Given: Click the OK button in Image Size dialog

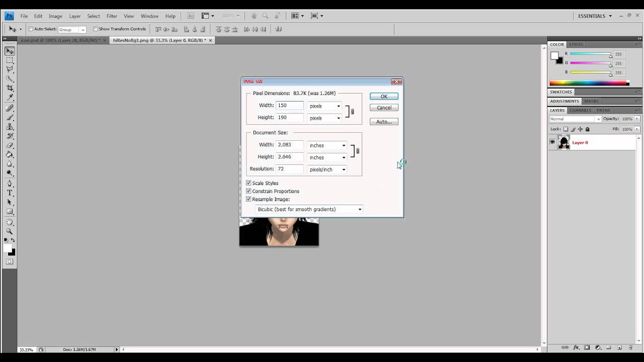Looking at the screenshot, I should point(383,96).
